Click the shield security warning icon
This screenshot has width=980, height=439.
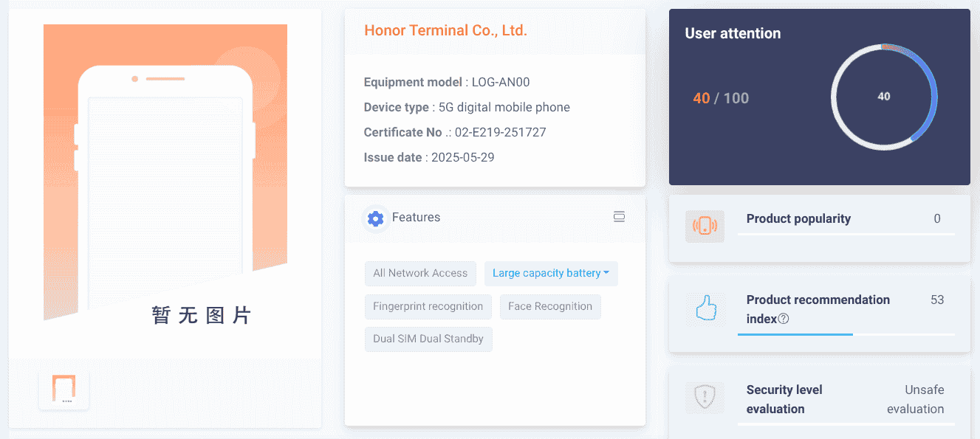pos(705,397)
